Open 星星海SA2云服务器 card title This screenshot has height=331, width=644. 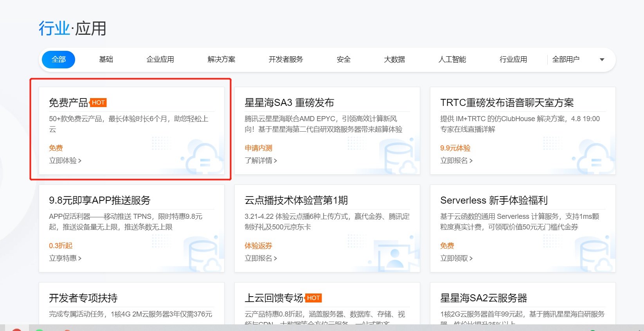click(x=484, y=298)
